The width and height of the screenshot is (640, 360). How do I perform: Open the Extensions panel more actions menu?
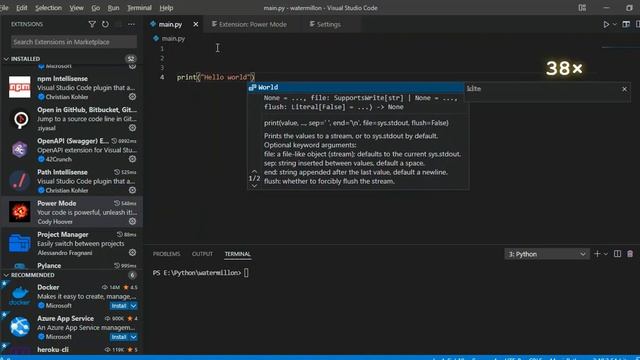point(131,24)
